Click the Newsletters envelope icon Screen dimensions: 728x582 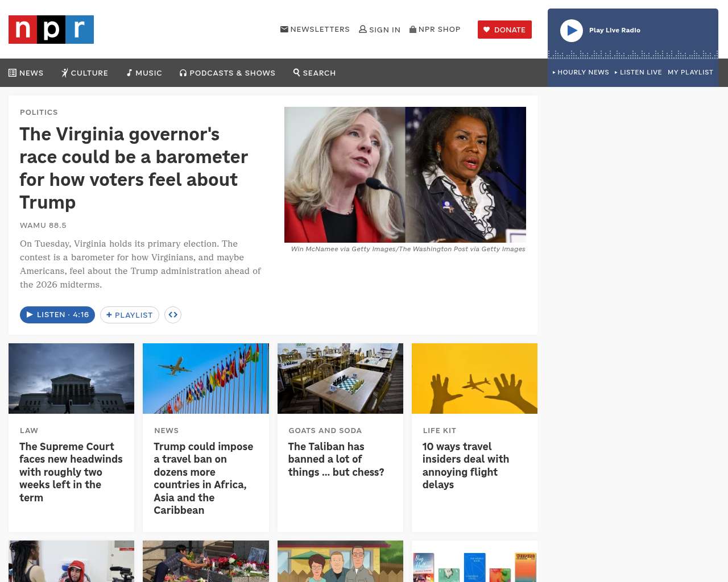[x=284, y=29]
